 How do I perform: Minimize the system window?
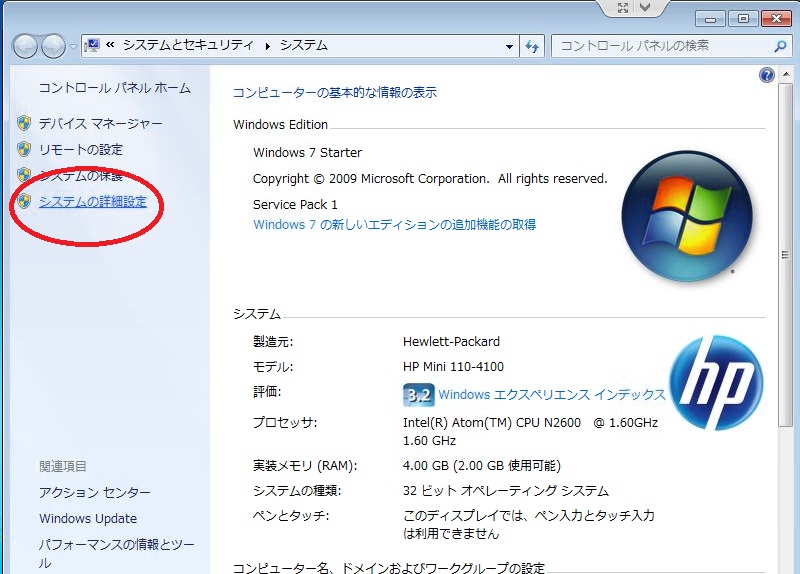pos(710,19)
